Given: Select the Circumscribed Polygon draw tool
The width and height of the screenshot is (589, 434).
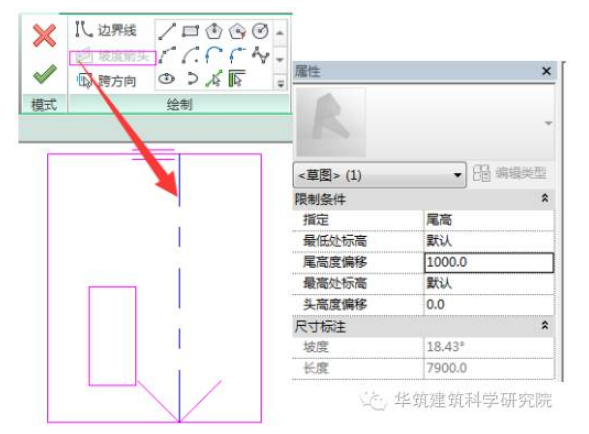Looking at the screenshot, I should point(237,31).
